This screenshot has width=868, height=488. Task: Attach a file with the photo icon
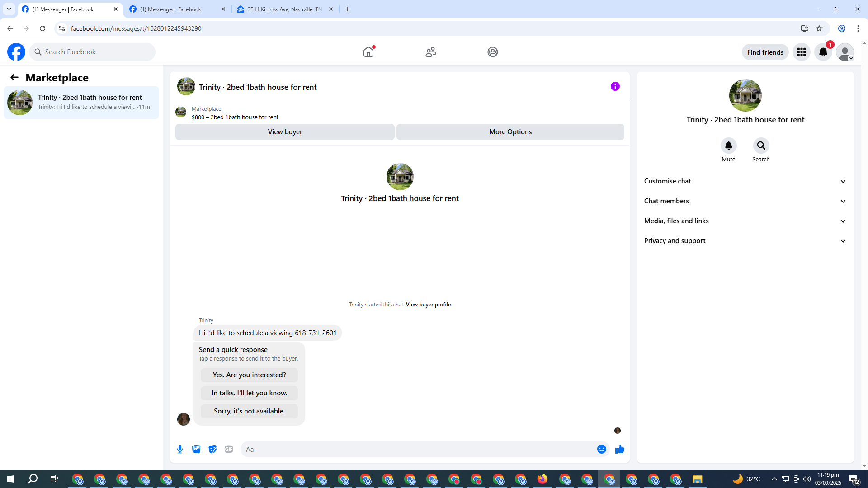(196, 449)
